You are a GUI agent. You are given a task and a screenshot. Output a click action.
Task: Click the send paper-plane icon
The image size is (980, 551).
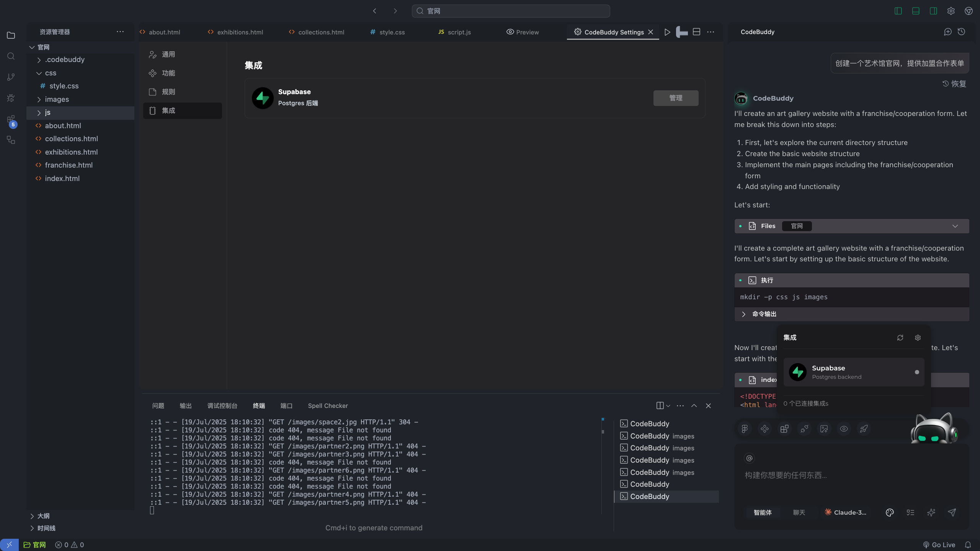(952, 513)
